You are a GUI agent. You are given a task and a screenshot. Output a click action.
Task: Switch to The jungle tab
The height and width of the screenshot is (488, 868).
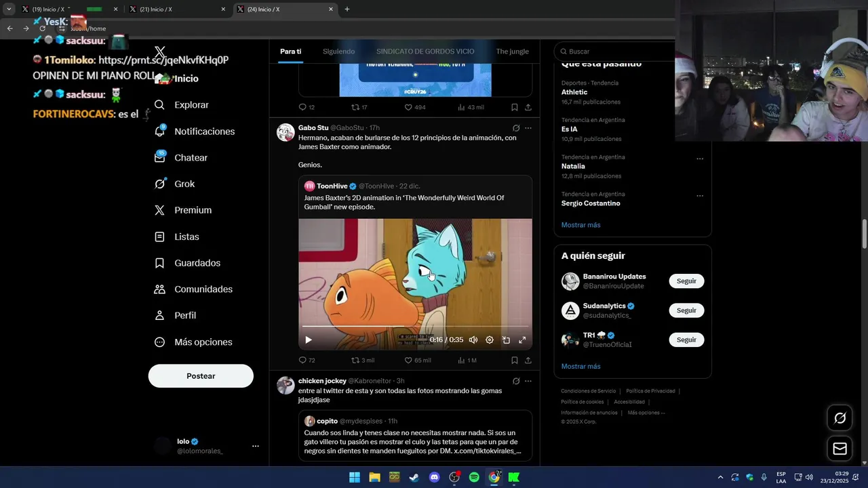coord(512,52)
